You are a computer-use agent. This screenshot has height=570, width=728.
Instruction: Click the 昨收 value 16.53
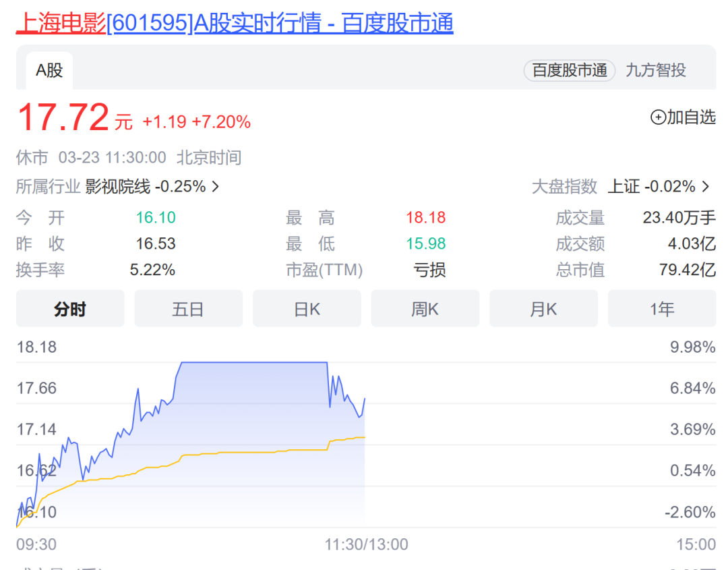[156, 244]
